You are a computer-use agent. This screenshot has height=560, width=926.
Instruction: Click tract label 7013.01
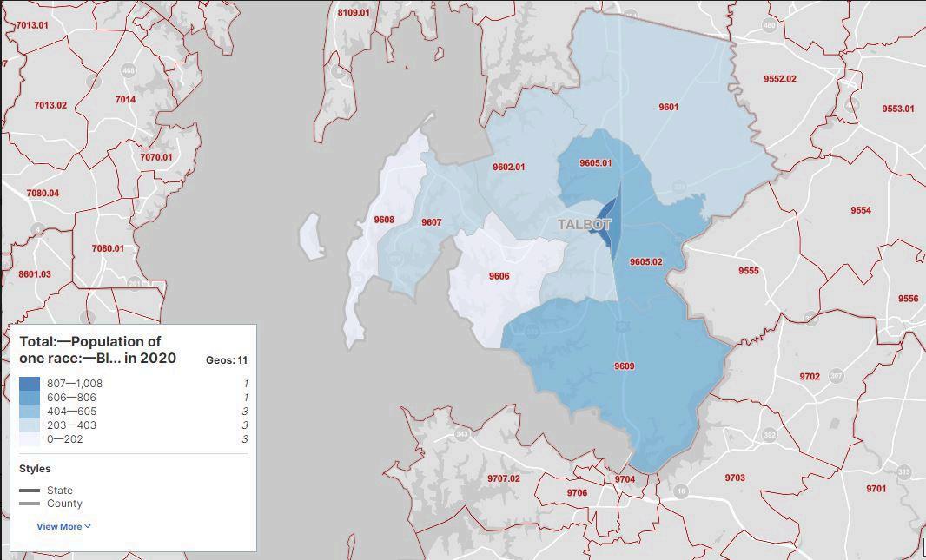pyautogui.click(x=32, y=25)
